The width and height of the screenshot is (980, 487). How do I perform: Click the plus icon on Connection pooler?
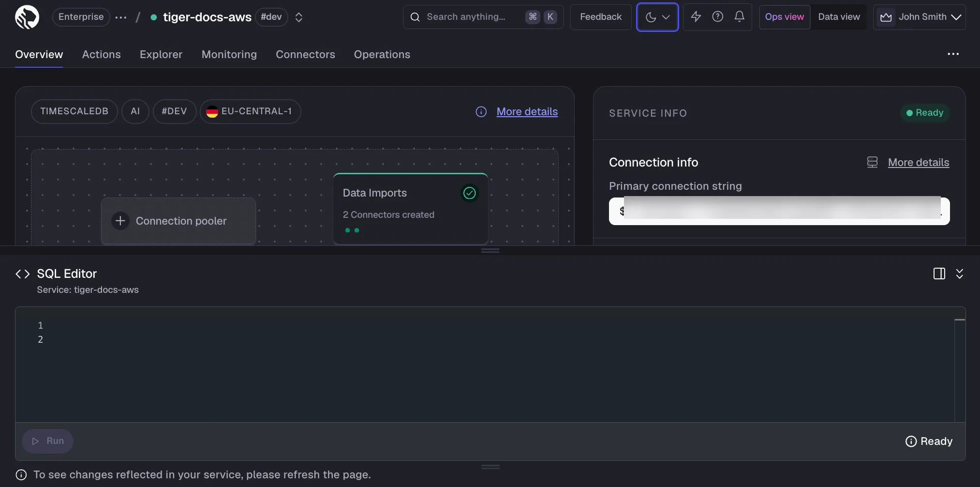[120, 221]
